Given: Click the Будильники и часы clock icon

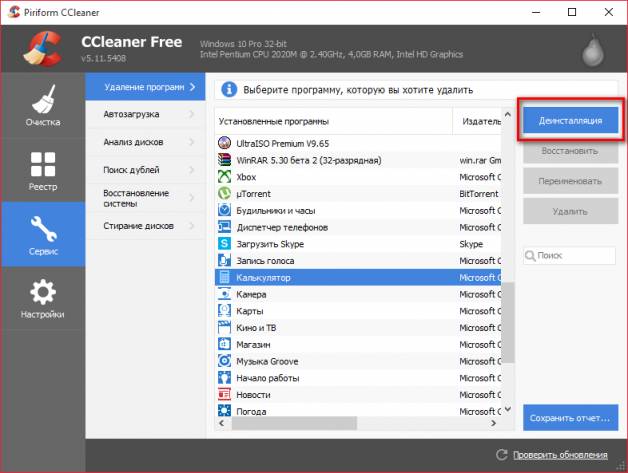Looking at the screenshot, I should click(224, 210).
